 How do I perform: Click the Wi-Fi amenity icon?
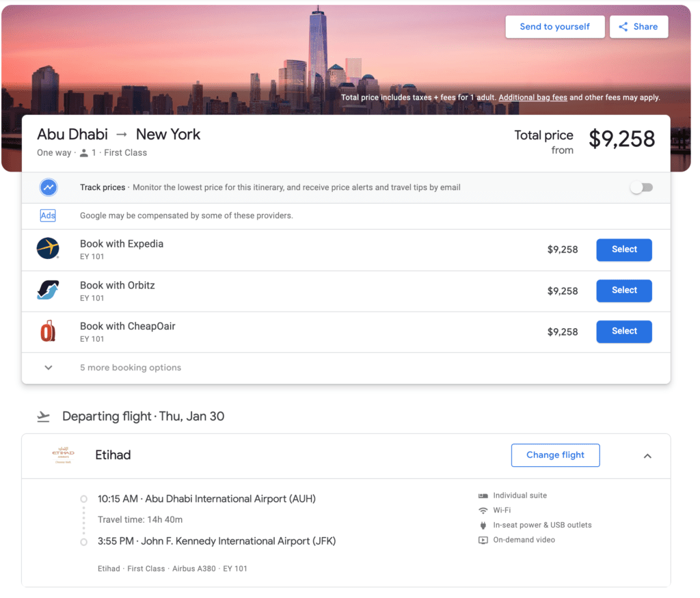[x=483, y=510]
